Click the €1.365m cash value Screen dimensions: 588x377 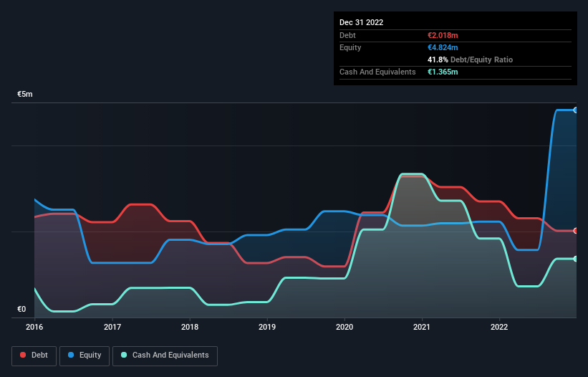pos(443,72)
